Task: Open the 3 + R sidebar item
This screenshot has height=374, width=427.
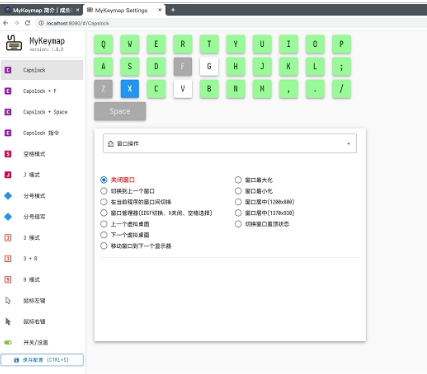Action: point(42,259)
